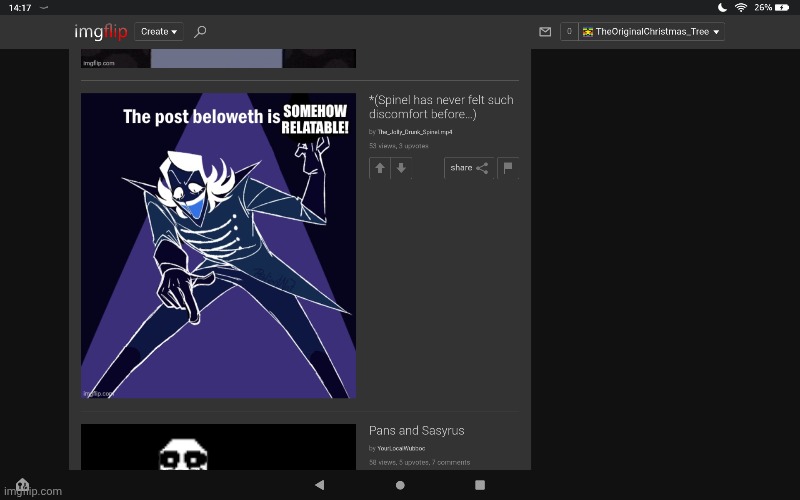Downvote the Spinel discomfort post
This screenshot has width=800, height=500.
[401, 168]
